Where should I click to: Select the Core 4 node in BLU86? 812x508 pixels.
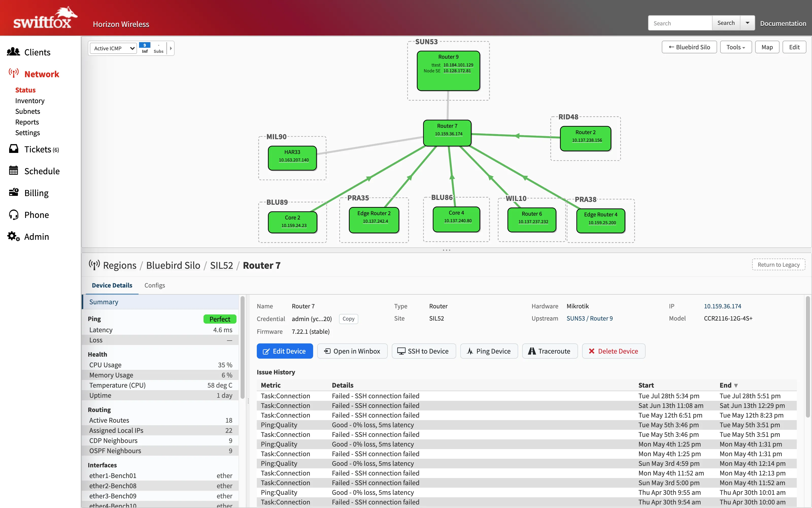[456, 219]
